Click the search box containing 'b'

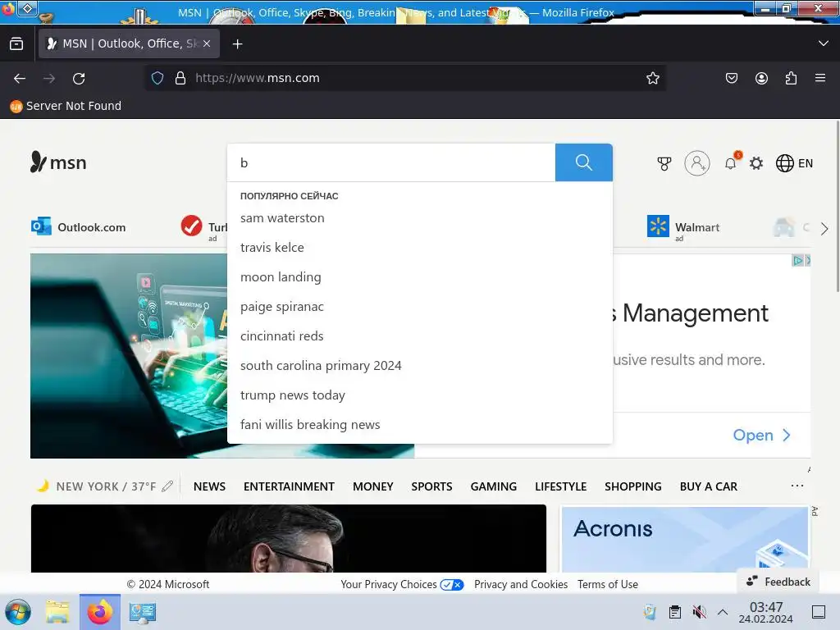[391, 162]
